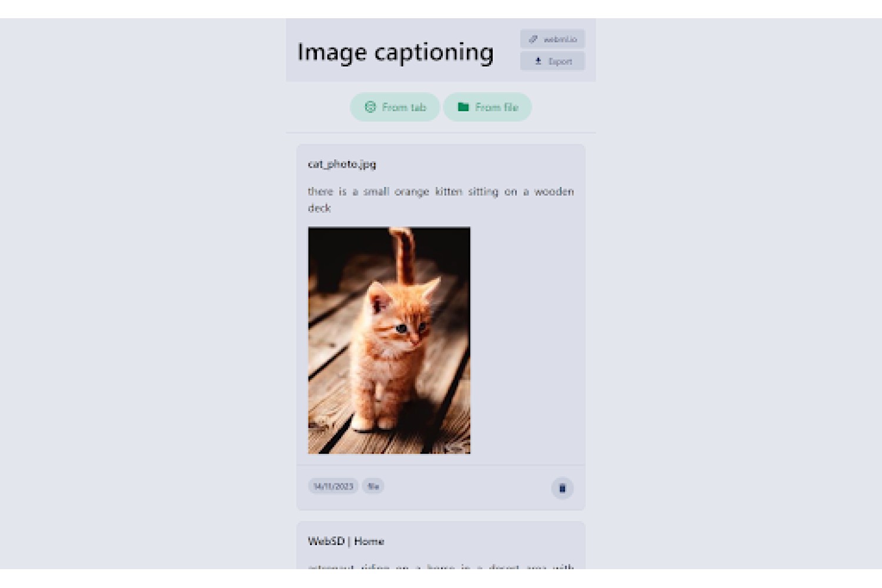The height and width of the screenshot is (588, 882).
Task: Choose an image using From file
Action: click(x=487, y=107)
